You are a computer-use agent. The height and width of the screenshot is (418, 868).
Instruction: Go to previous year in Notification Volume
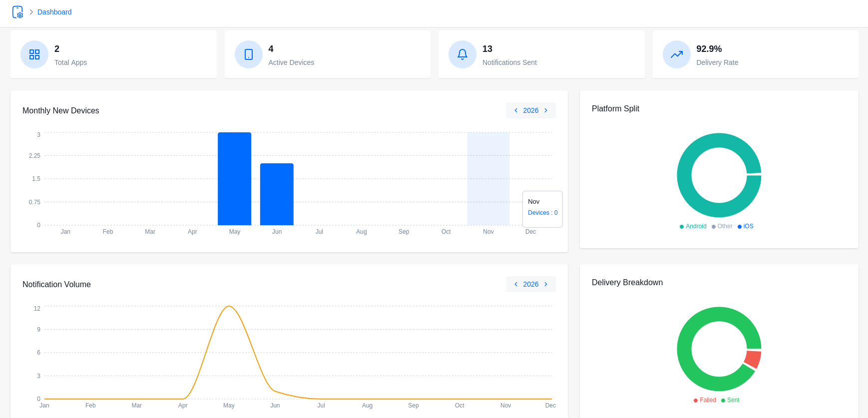[x=516, y=284]
